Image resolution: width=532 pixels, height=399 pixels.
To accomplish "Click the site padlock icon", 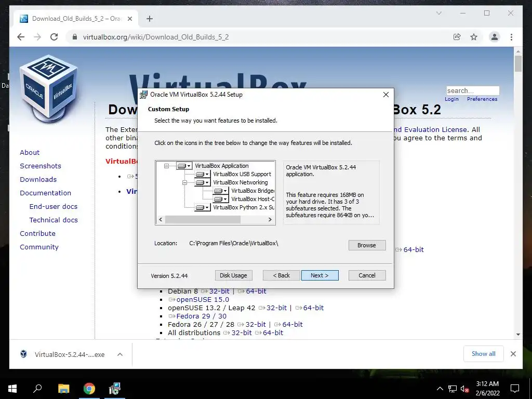I will (75, 37).
